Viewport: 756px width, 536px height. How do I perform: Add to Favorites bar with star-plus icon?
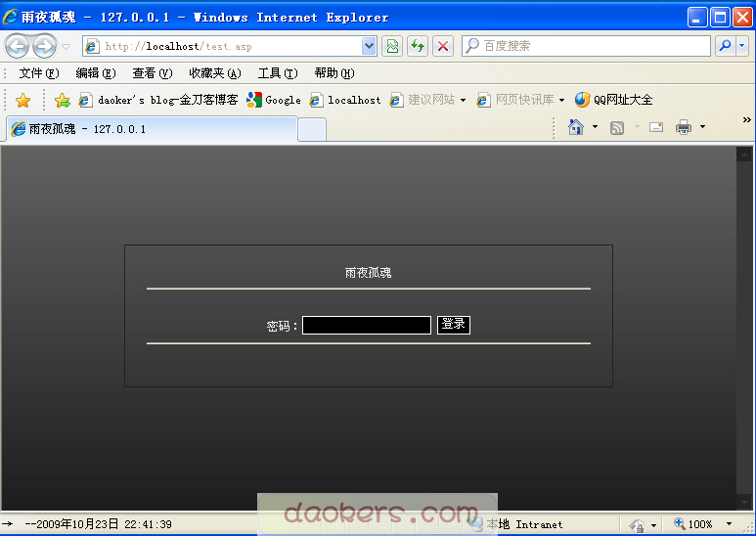point(63,101)
